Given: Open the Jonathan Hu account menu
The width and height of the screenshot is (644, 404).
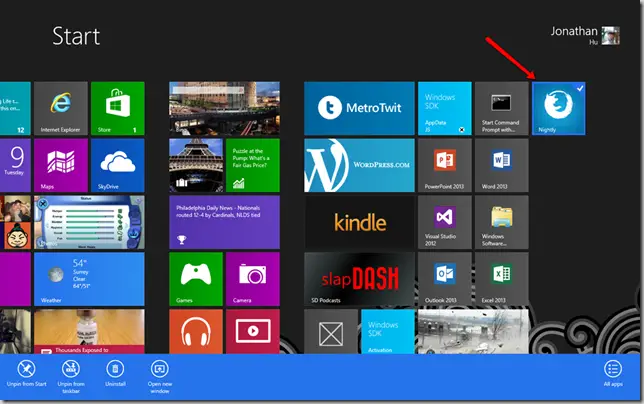Looking at the screenshot, I should pos(585,35).
